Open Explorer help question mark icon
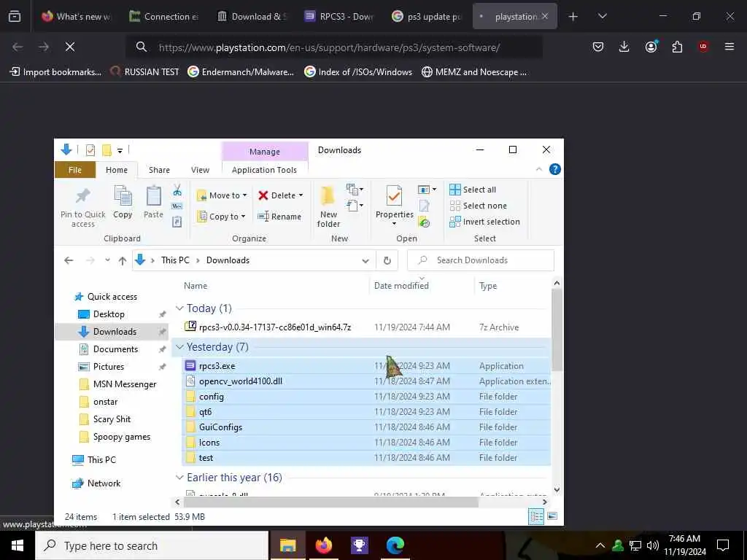The image size is (747, 560). coord(555,169)
